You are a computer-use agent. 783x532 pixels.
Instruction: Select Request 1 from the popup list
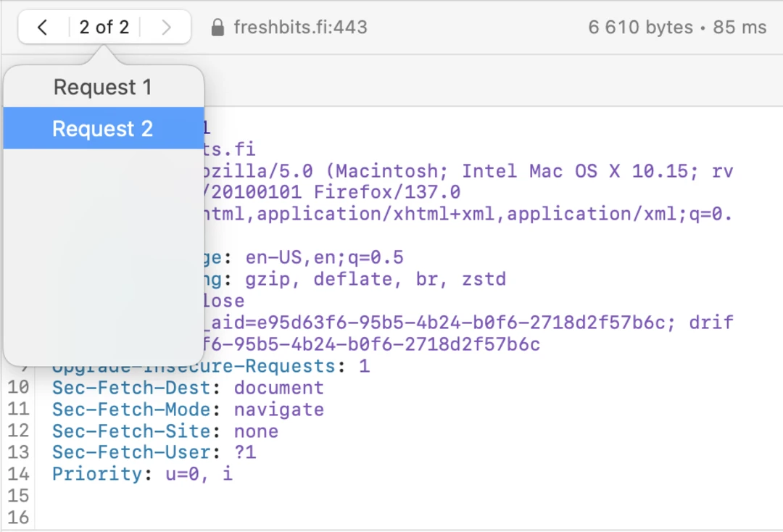(102, 87)
